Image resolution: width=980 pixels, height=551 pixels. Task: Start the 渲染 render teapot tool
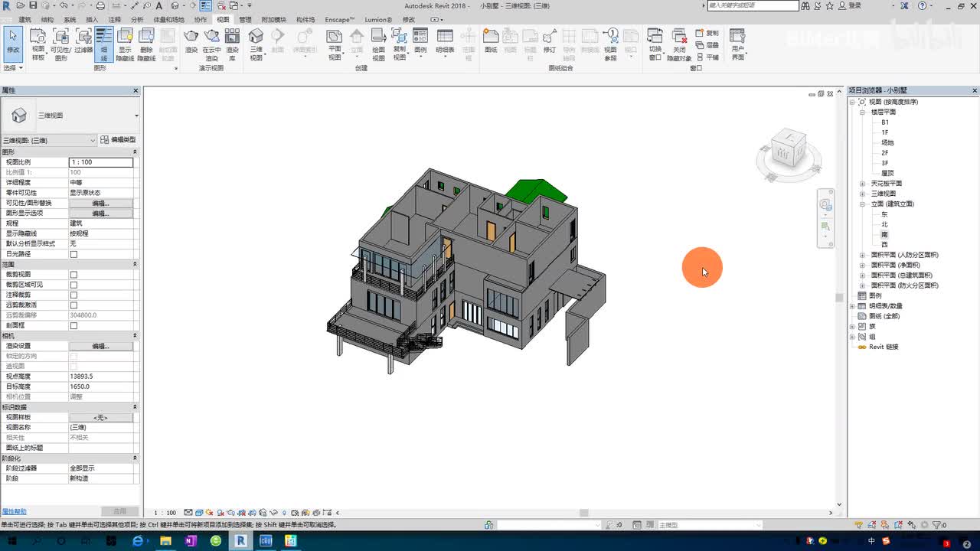click(191, 42)
